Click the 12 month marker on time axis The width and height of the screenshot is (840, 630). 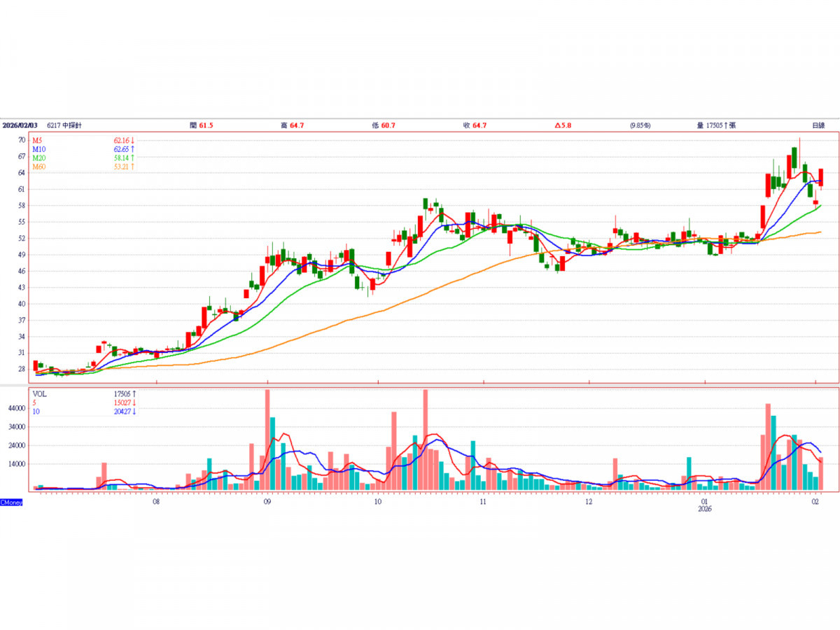[x=589, y=502]
